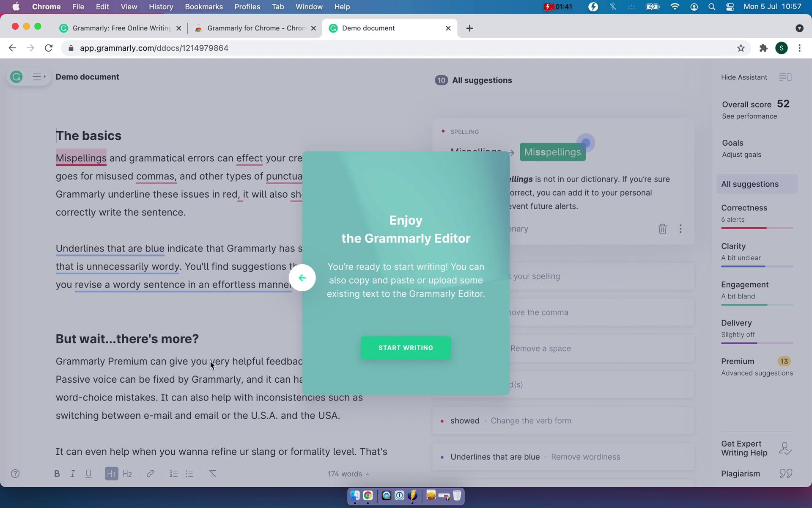Click the underlined word effect

[x=249, y=158]
